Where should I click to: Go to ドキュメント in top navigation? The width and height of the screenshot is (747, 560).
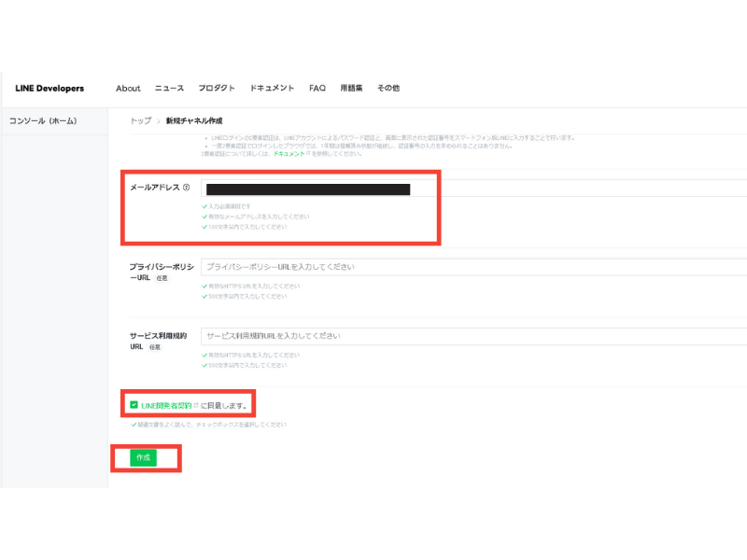272,89
